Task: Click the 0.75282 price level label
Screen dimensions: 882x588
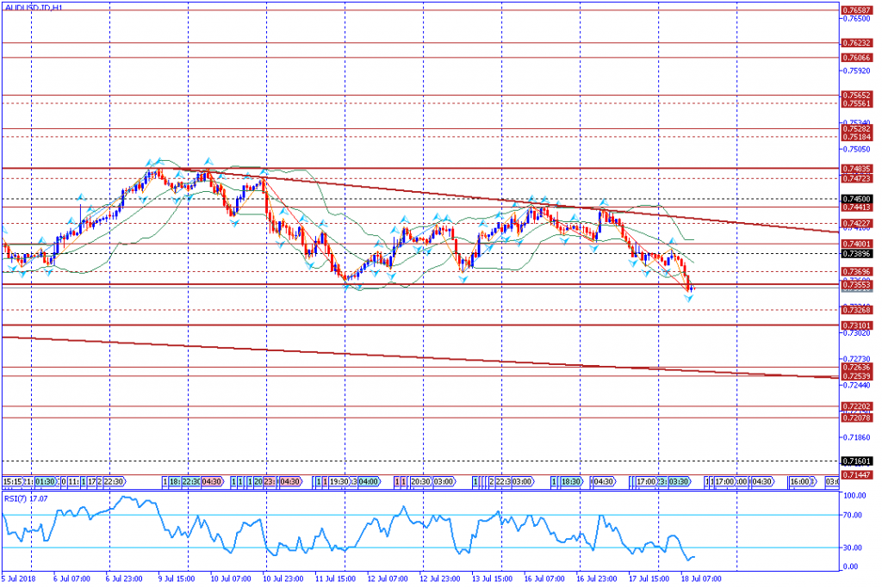Action: 857,129
